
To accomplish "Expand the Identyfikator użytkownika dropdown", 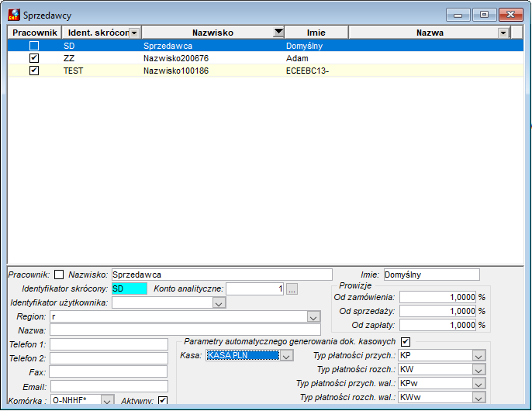I will pyautogui.click(x=219, y=302).
